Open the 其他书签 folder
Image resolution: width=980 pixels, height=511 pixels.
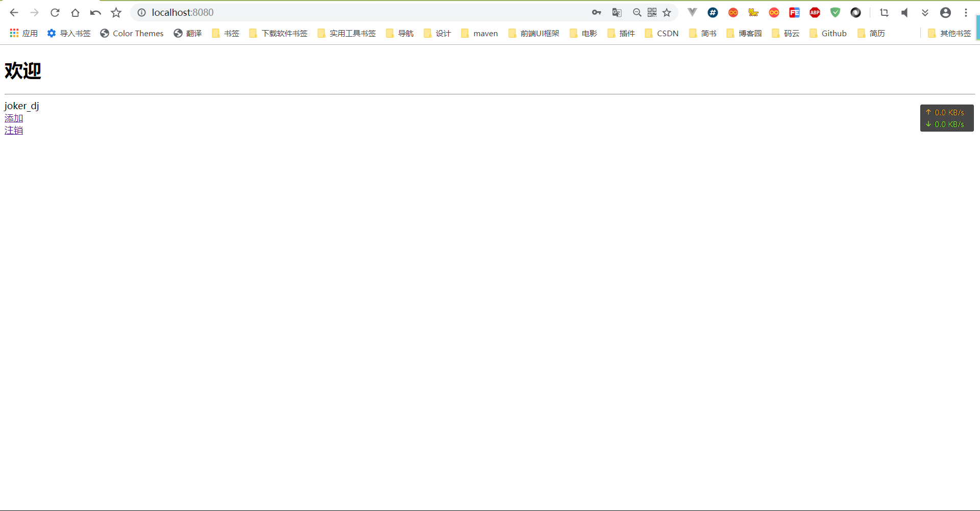pyautogui.click(x=949, y=33)
